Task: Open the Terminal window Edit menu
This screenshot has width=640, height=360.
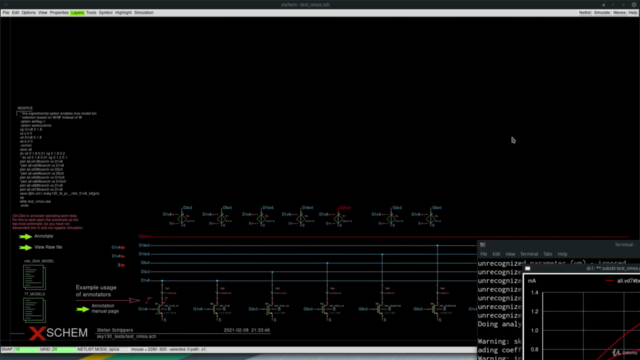Action: (496, 254)
